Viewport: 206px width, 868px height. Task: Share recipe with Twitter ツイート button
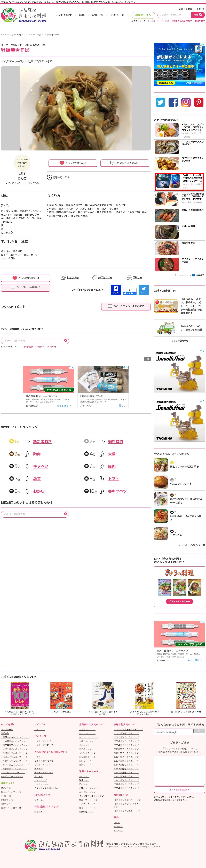[144, 290]
